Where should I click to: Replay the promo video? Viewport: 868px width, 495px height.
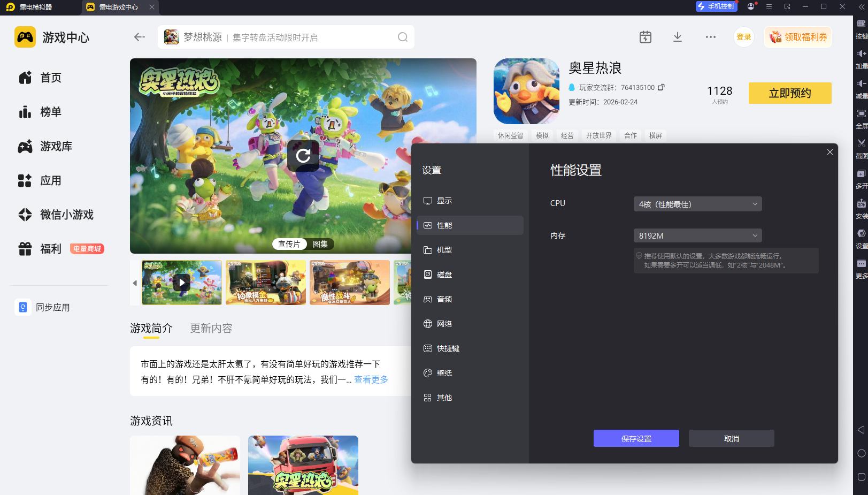click(x=303, y=156)
